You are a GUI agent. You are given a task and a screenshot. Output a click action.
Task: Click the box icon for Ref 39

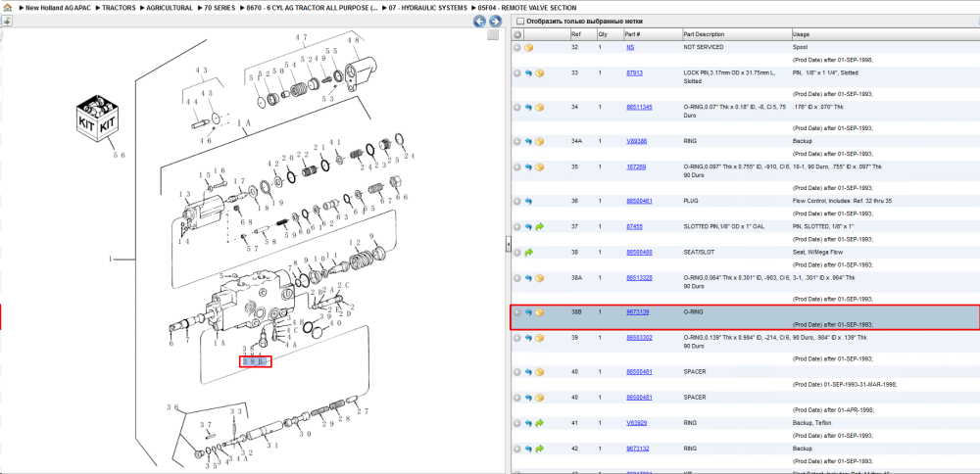(539, 338)
